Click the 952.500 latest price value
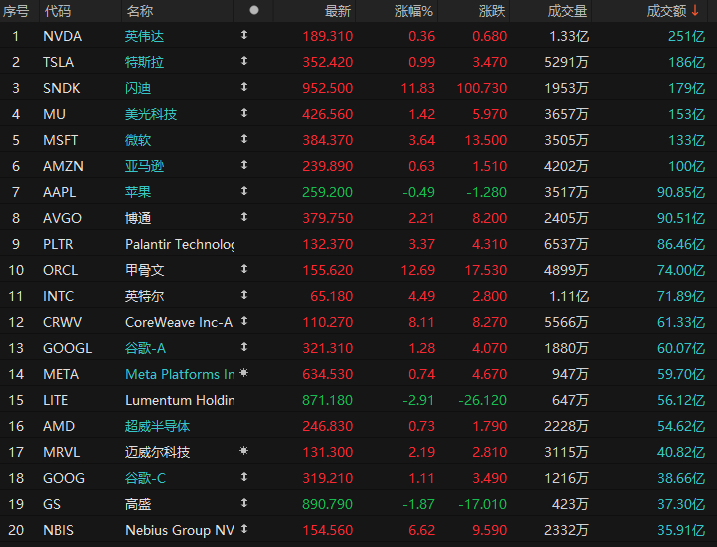Image resolution: width=717 pixels, height=547 pixels. coord(327,88)
